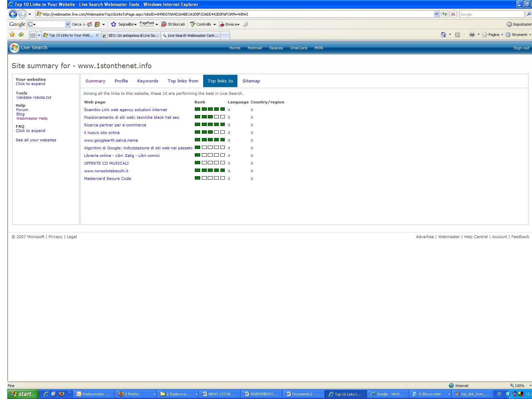Viewport: 532px width, 399px height.
Task: Switch to SEO: Un anteprima di Live Search tab
Action: (131, 36)
